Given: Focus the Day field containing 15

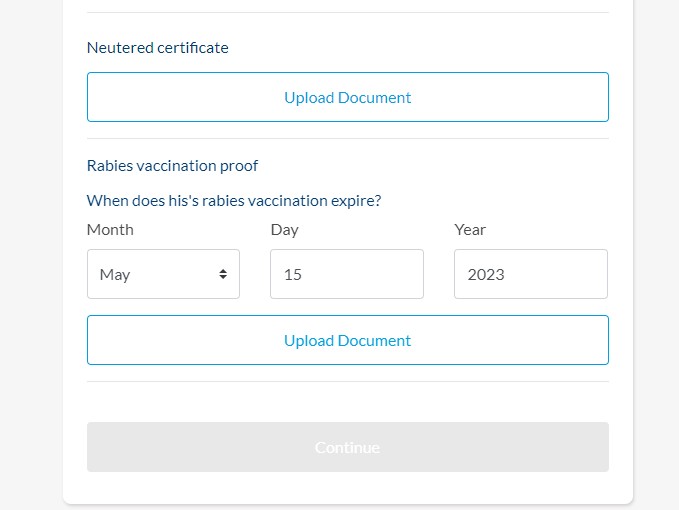Looking at the screenshot, I should point(347,274).
